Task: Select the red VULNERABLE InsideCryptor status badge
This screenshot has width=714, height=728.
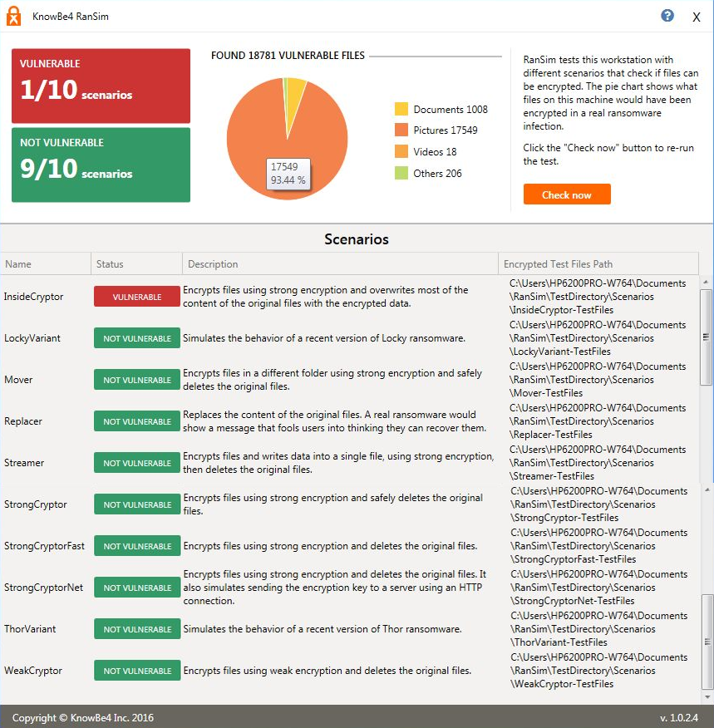Action: tap(137, 297)
